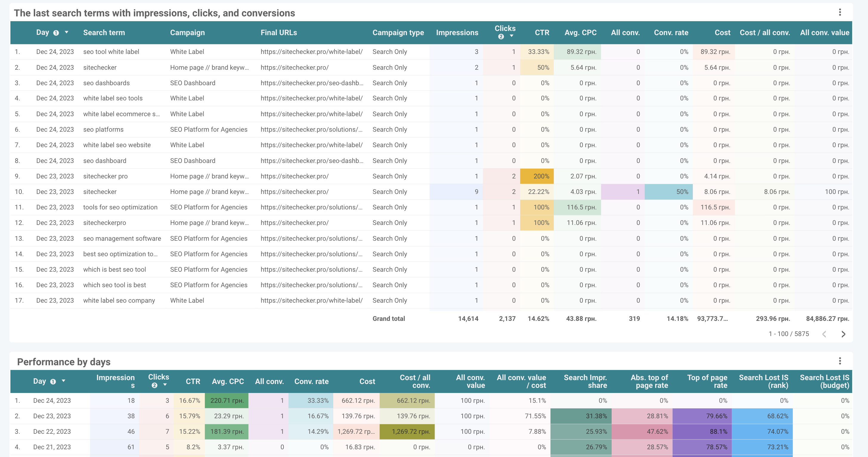Click the pagination text 1 - 100 / 5875
Screen dimensions: 868x457
789,334
